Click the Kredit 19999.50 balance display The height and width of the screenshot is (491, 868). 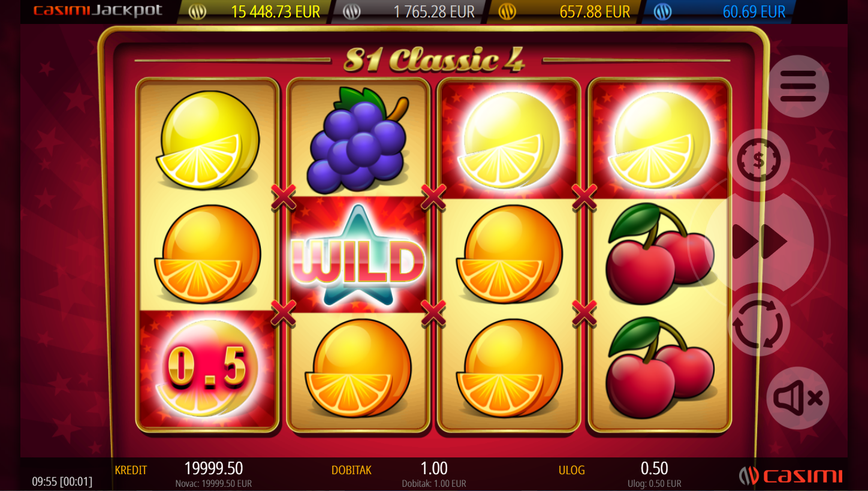[213, 468]
